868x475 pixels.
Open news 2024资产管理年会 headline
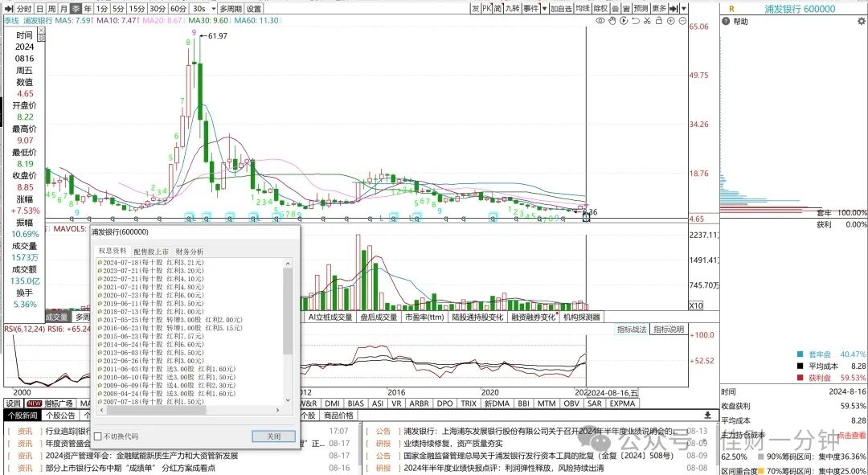[x=141, y=457]
